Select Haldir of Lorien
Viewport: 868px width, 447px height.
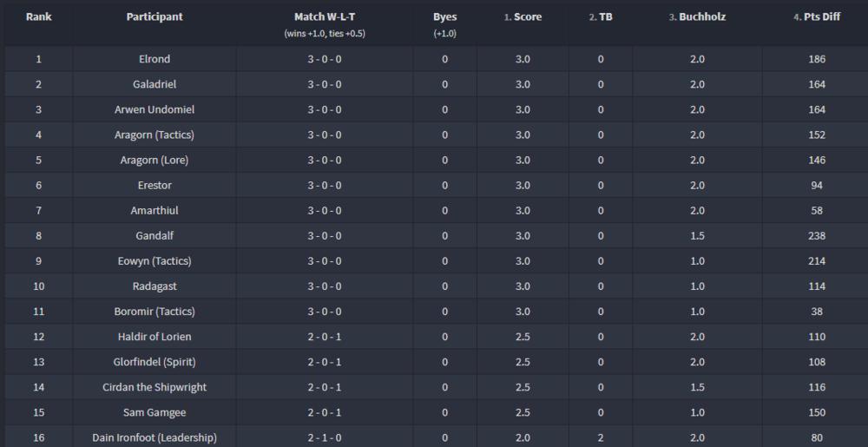(x=155, y=337)
